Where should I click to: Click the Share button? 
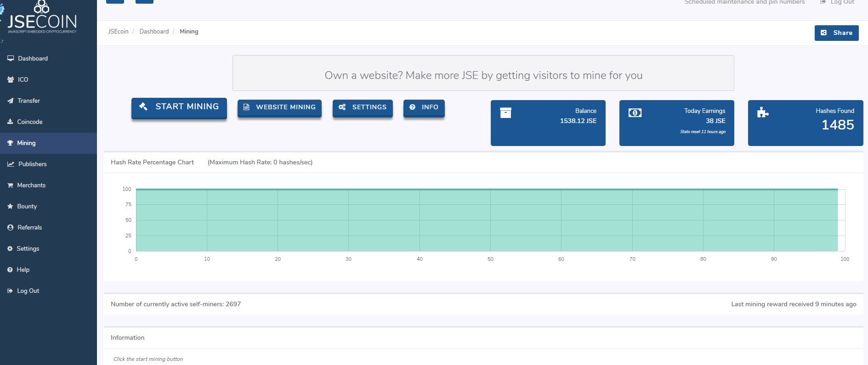(x=836, y=33)
